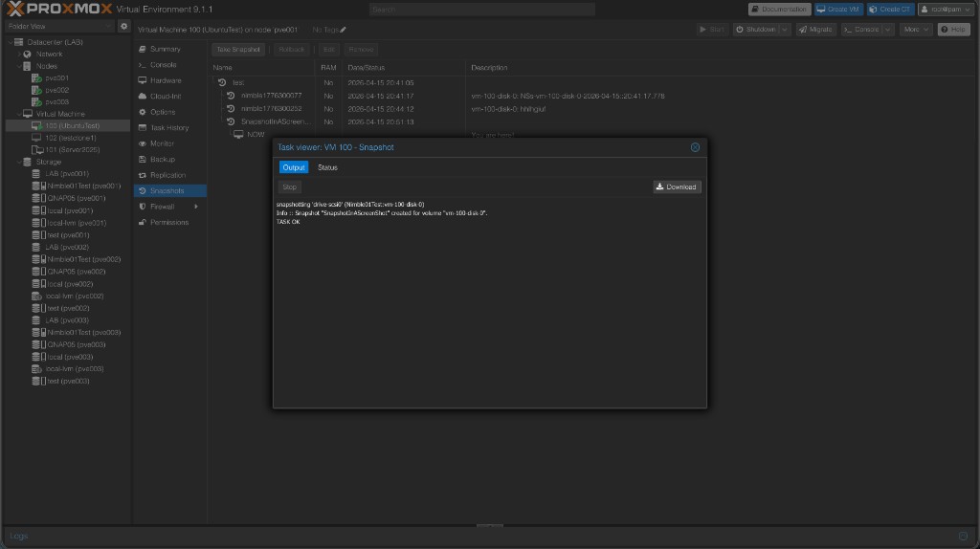Select storage local-lvm (pve003)
The height and width of the screenshot is (549, 980).
pyautogui.click(x=75, y=368)
